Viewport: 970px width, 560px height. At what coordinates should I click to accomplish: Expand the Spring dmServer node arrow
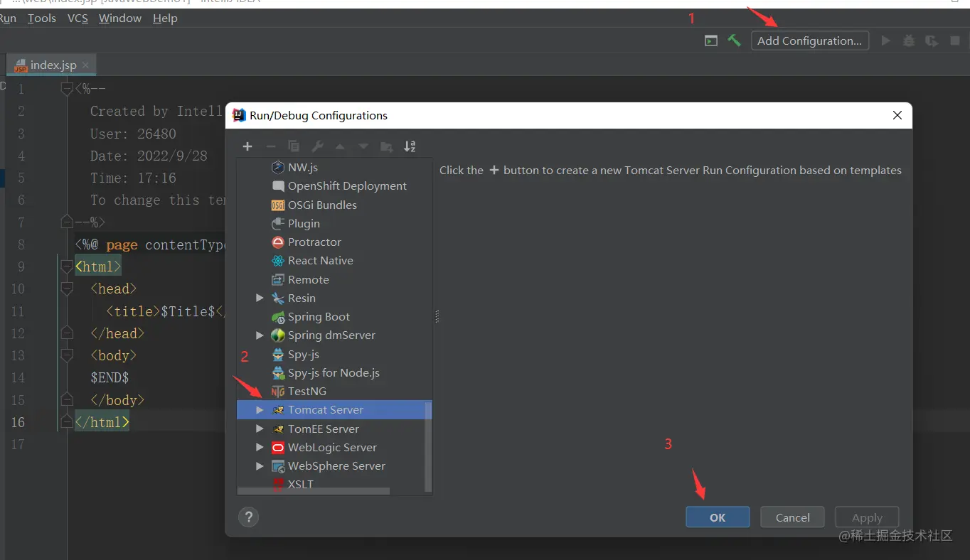[x=260, y=335]
